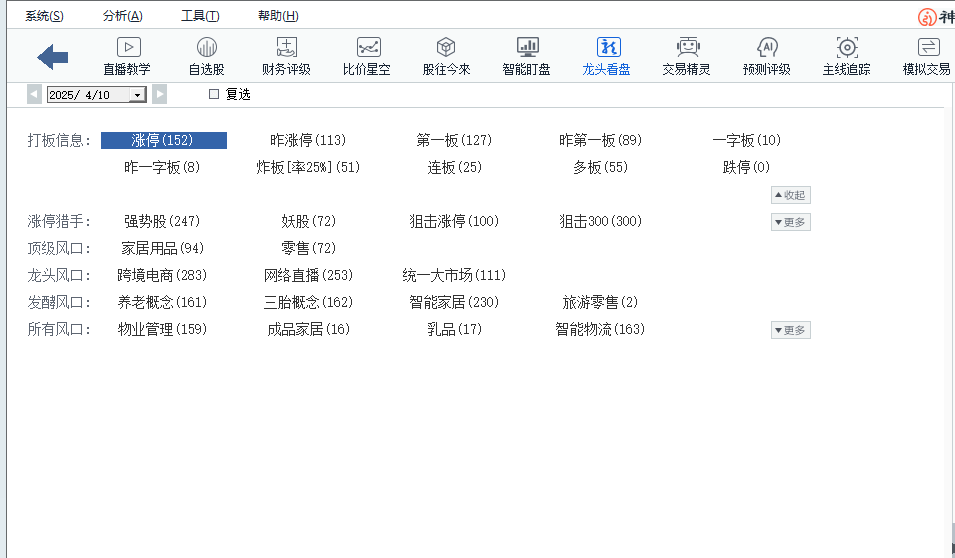The height and width of the screenshot is (558, 955).
Task: Select the 跨境电商(283) link
Action: (162, 275)
